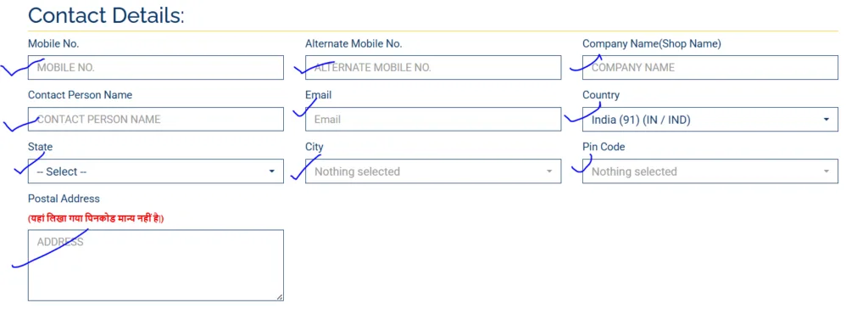Click the 'Company Name(Shop Name)' label
This screenshot has width=868, height=314.
[652, 44]
